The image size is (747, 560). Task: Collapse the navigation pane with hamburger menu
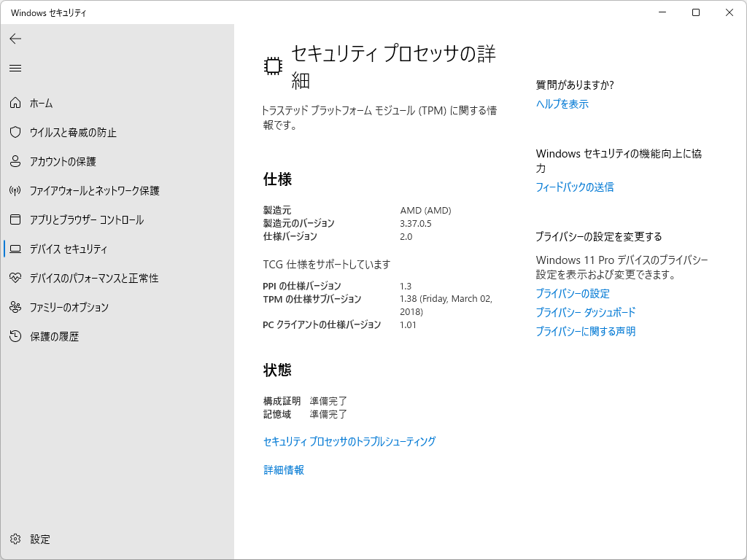(x=15, y=69)
